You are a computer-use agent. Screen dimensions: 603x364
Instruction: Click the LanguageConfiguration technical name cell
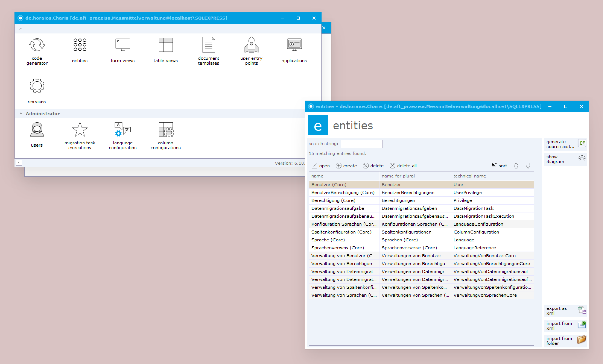click(x=492, y=224)
